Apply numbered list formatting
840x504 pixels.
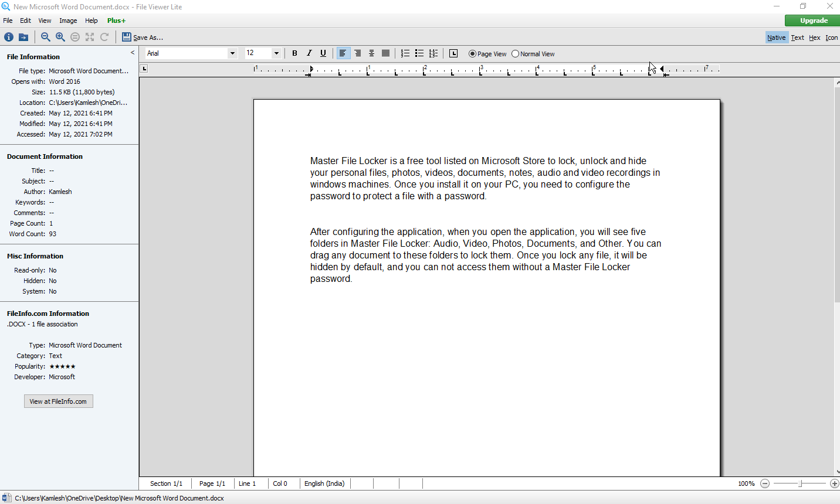405,53
